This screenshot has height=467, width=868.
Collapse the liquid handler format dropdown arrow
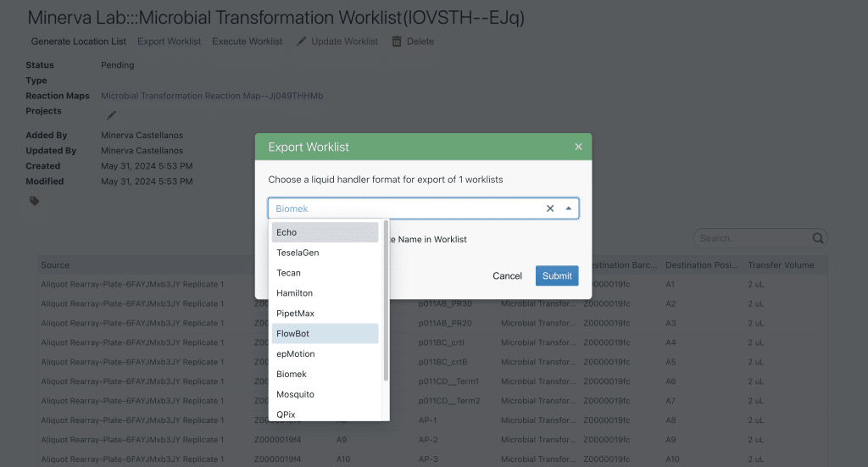568,208
